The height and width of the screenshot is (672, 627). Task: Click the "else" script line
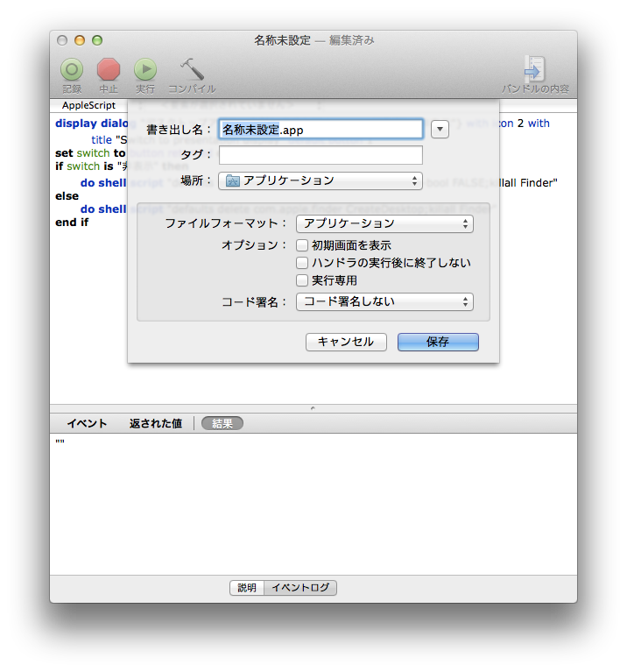pos(67,196)
